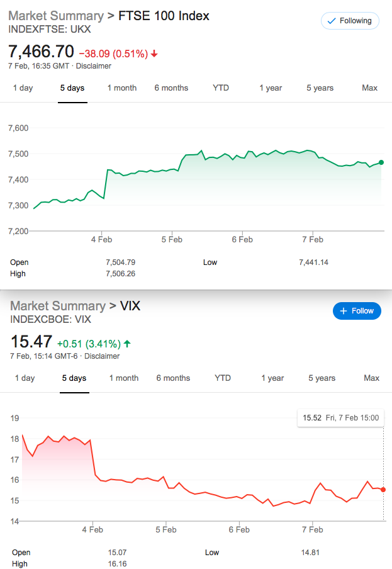Open the FTSE 100 Disclaimer link

pos(94,66)
